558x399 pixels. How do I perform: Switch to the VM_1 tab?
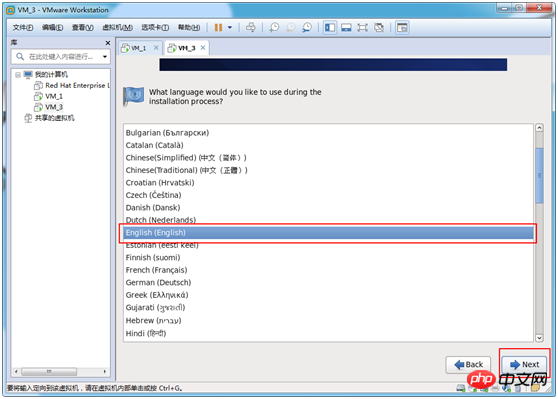click(x=138, y=48)
